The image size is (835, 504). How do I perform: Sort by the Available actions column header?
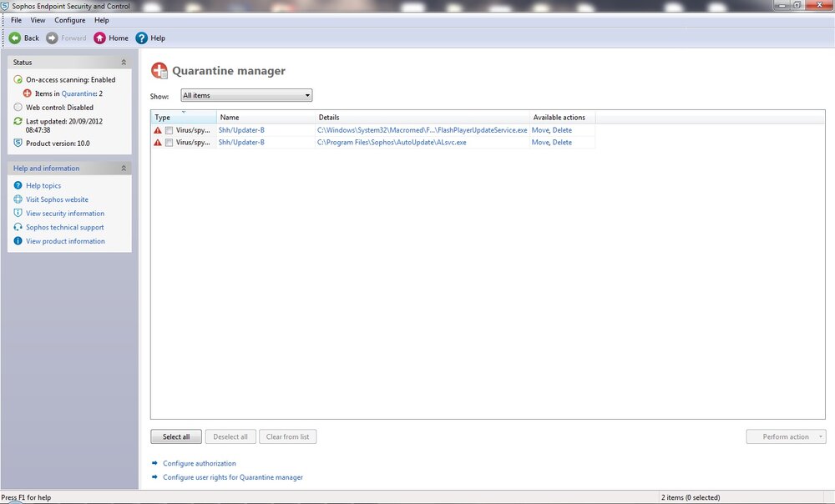click(x=562, y=117)
